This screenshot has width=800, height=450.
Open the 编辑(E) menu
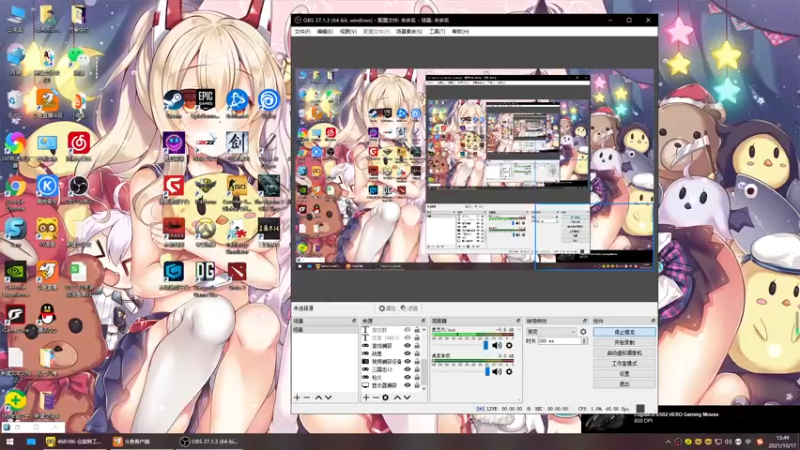point(324,32)
